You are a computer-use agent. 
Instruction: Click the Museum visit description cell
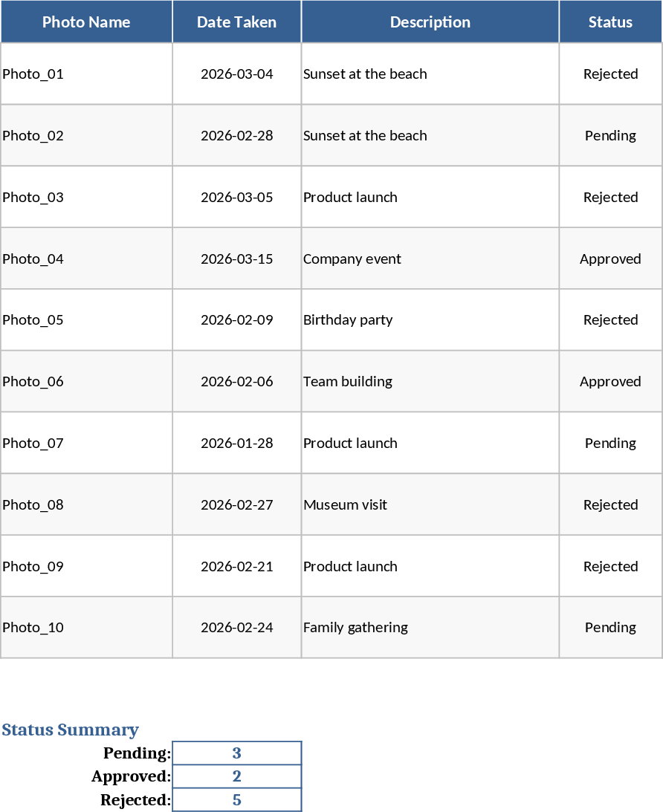pyautogui.click(x=430, y=504)
